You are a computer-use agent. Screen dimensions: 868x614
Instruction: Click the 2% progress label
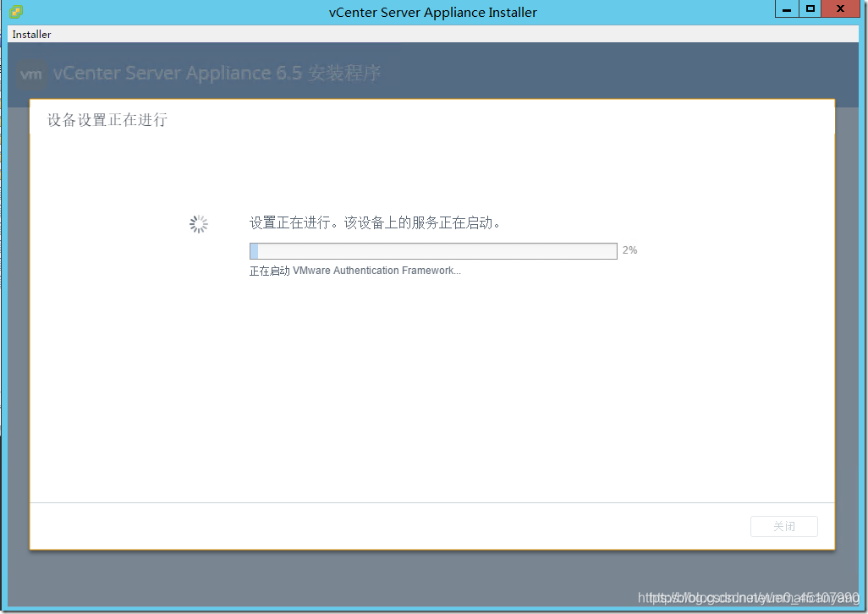pyautogui.click(x=630, y=250)
